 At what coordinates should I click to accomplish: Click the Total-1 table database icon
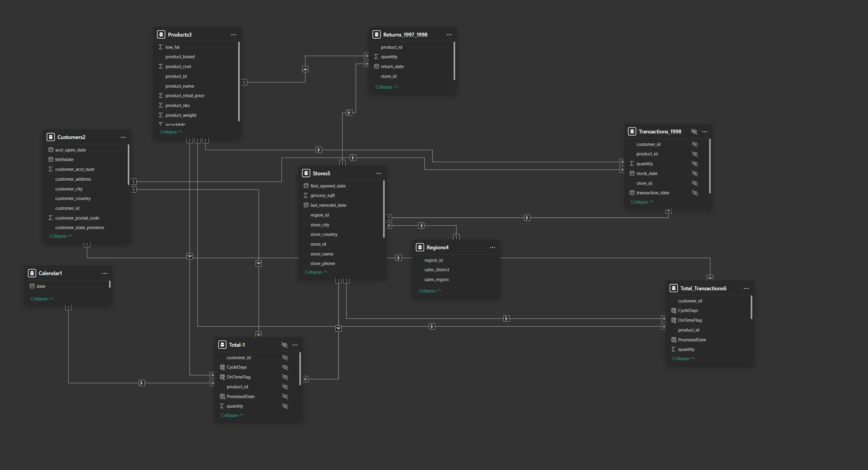tap(222, 344)
